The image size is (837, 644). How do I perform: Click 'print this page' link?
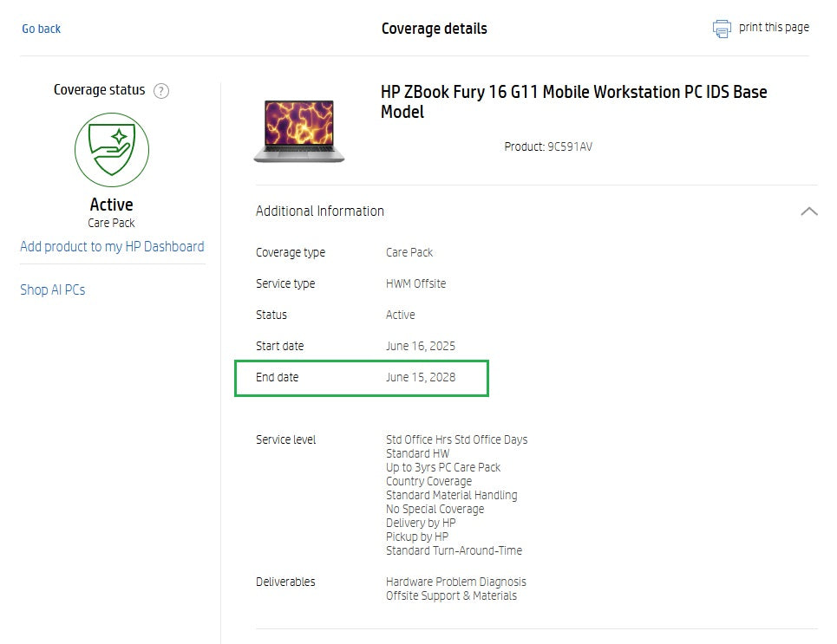point(774,27)
